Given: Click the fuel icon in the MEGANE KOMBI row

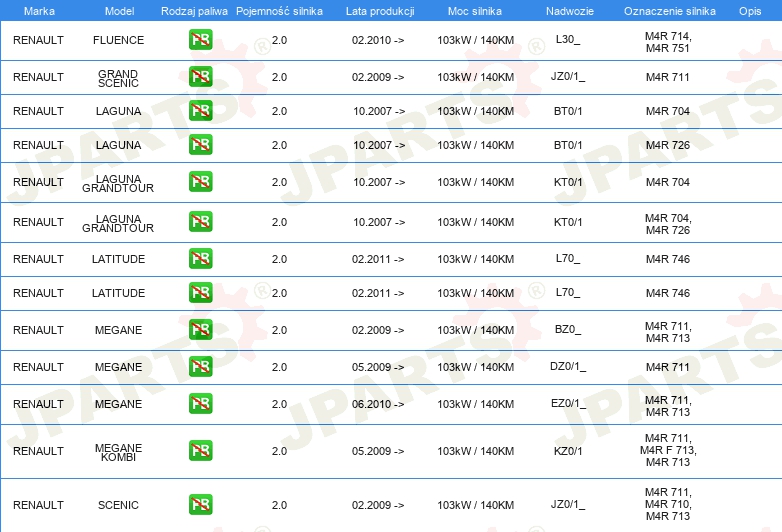Looking at the screenshot, I should [x=200, y=450].
